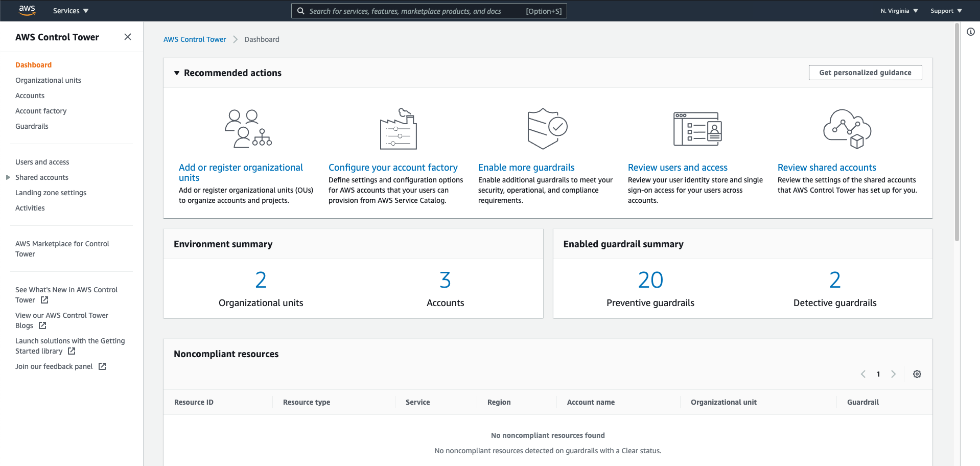Open Join our feedback panel link
This screenshot has width=980, height=466.
[54, 366]
